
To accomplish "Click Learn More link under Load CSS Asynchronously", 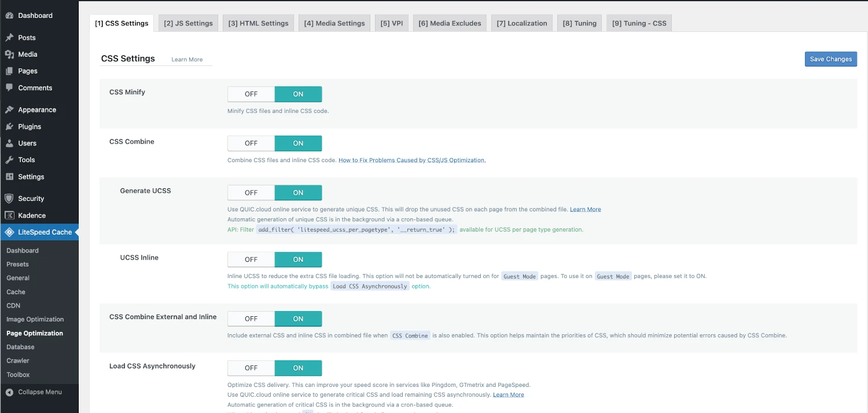I will 509,394.
